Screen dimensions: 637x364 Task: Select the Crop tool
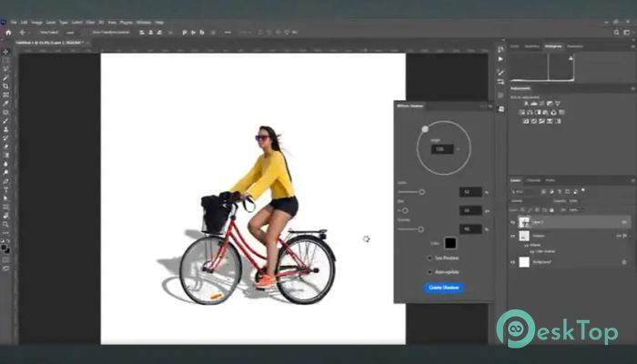point(5,86)
